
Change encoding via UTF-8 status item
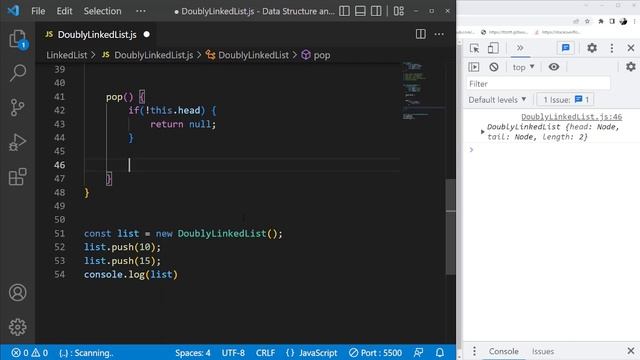point(233,353)
